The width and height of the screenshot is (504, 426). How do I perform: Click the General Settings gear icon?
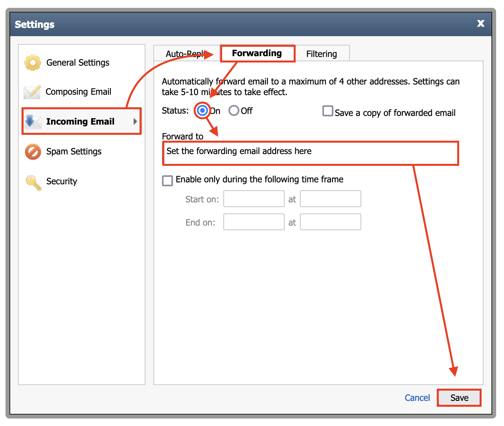33,62
